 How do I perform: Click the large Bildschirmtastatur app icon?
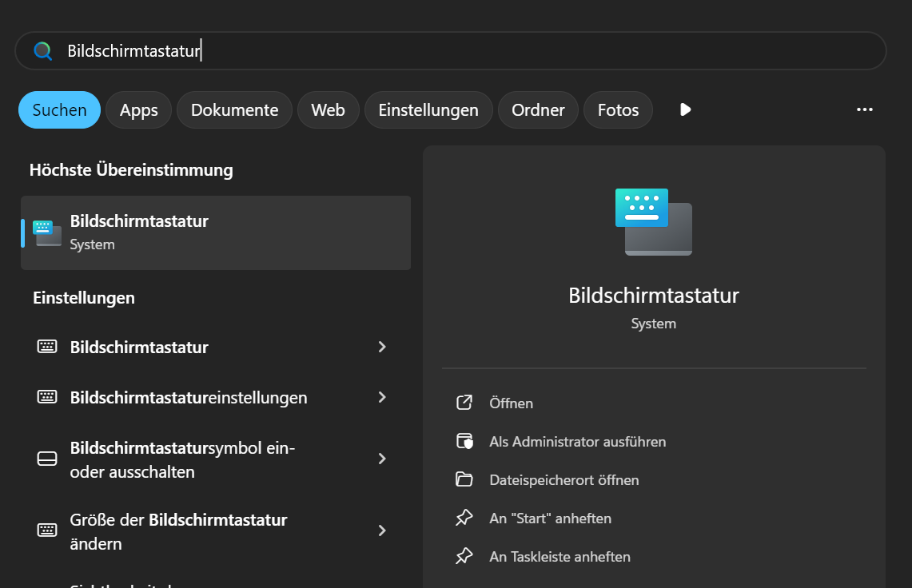pyautogui.click(x=653, y=222)
